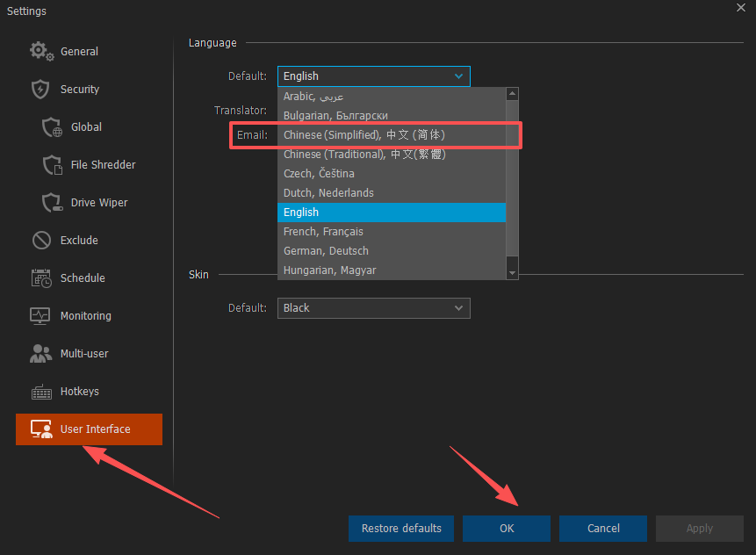Click the Restore defaults button
The width and height of the screenshot is (756, 555).
click(x=401, y=529)
